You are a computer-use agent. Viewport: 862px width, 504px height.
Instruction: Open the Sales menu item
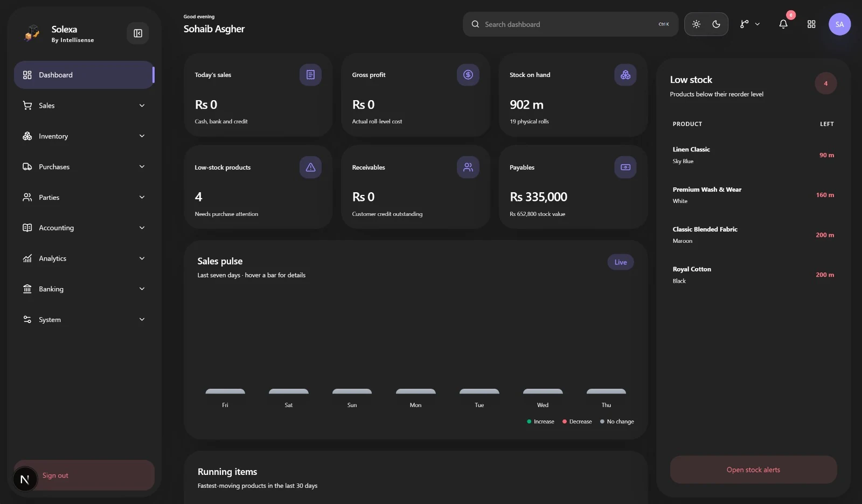(x=84, y=106)
